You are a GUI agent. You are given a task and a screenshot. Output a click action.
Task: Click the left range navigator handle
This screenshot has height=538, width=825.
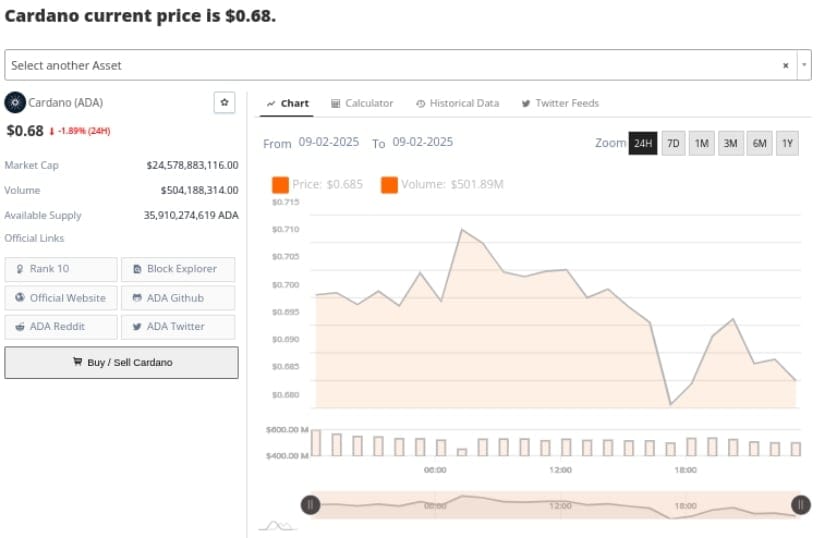point(311,505)
